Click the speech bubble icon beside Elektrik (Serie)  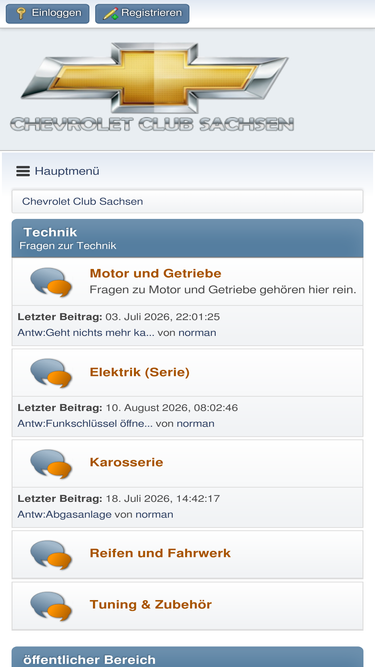pyautogui.click(x=51, y=373)
